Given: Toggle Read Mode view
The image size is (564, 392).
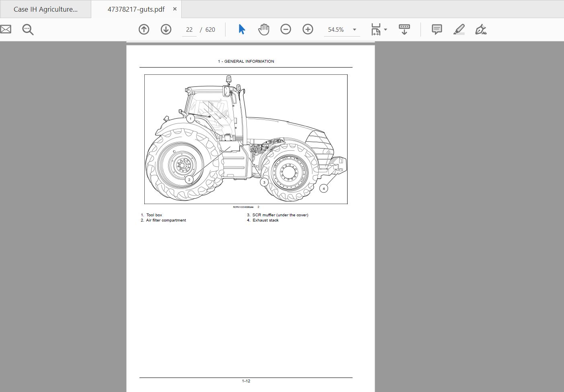Looking at the screenshot, I should click(404, 29).
